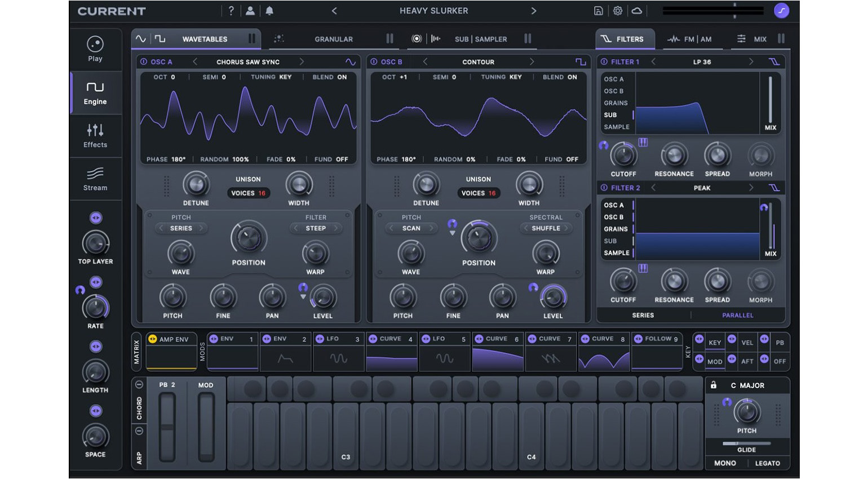
Task: Click right arrow next to SHUFFLE spectral mode
Action: pos(566,228)
